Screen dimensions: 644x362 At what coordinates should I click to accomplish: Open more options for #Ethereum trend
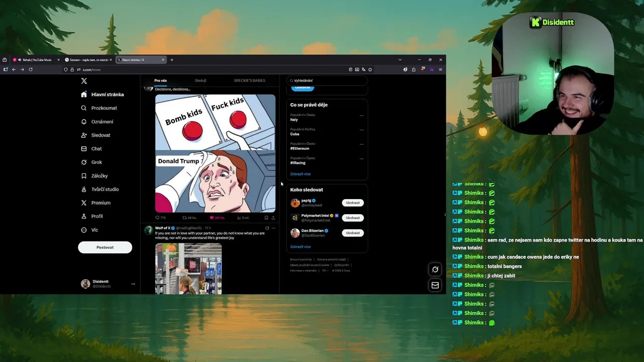coord(361,144)
